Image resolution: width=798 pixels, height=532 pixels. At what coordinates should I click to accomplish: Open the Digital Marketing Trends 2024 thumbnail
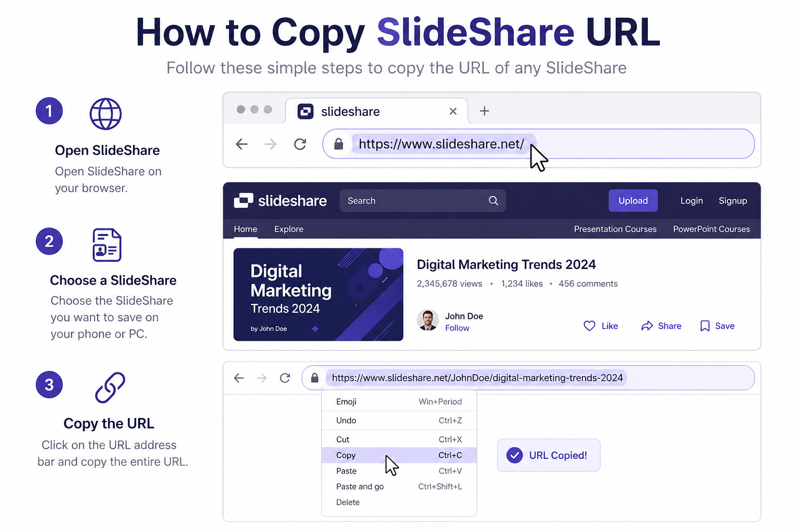coord(318,295)
